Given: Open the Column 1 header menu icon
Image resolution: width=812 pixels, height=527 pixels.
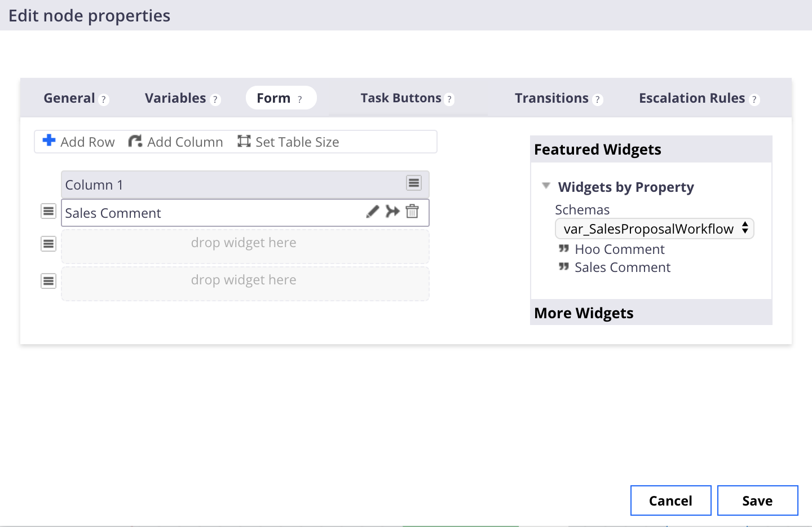Looking at the screenshot, I should [x=414, y=183].
